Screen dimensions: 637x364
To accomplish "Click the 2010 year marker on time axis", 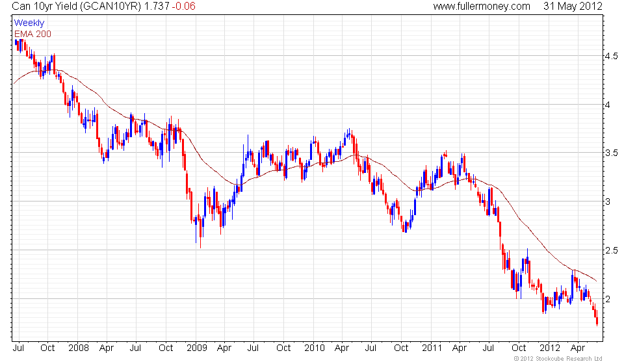I will [315, 348].
